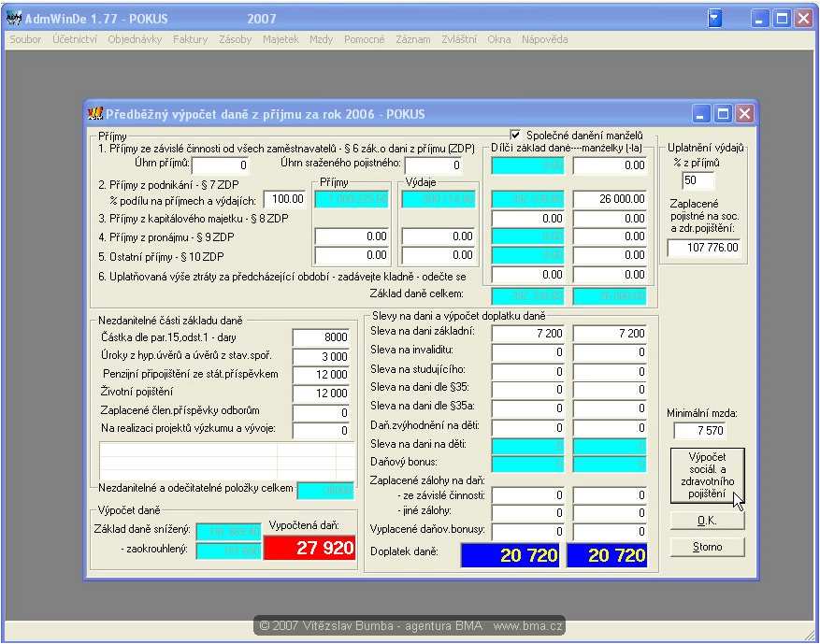Open the Zvláštní menu
820x644 pixels.
(x=459, y=39)
